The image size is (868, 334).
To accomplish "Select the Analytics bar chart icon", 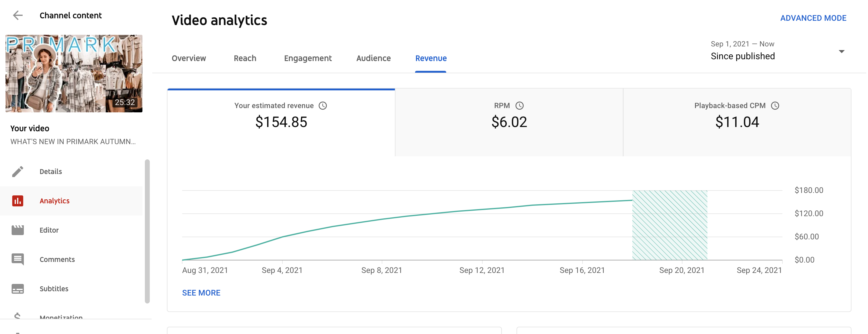I will [17, 201].
